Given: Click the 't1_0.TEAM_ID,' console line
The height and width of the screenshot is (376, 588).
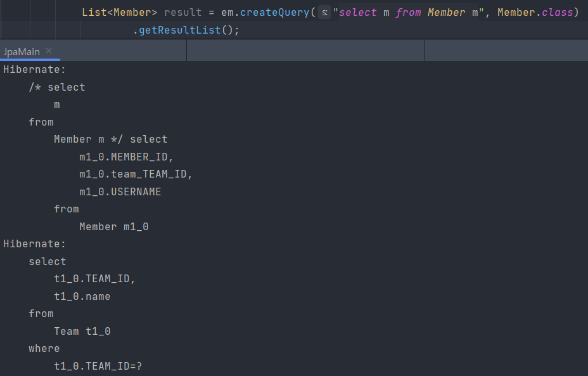Looking at the screenshot, I should click(x=94, y=279).
